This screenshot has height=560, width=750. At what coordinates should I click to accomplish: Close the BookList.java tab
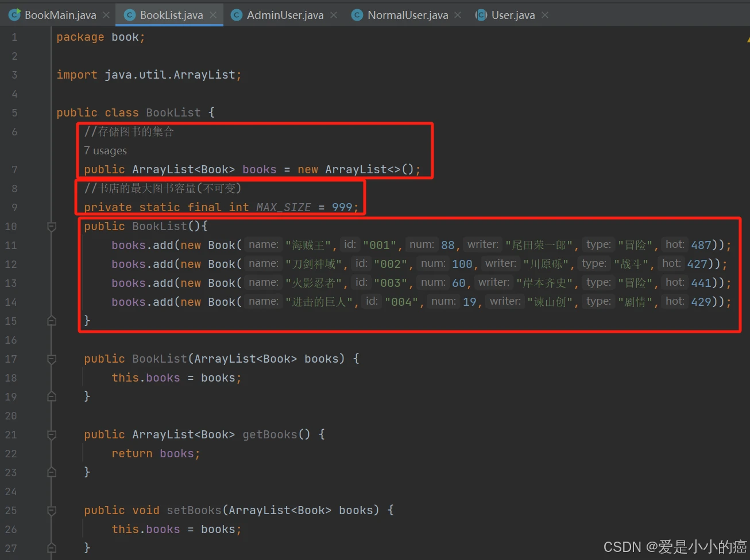tap(213, 15)
